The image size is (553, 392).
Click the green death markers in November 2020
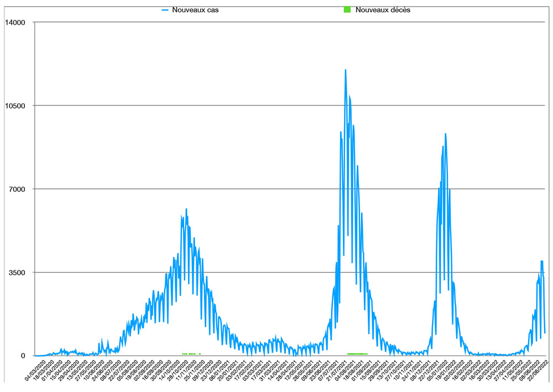pos(189,354)
